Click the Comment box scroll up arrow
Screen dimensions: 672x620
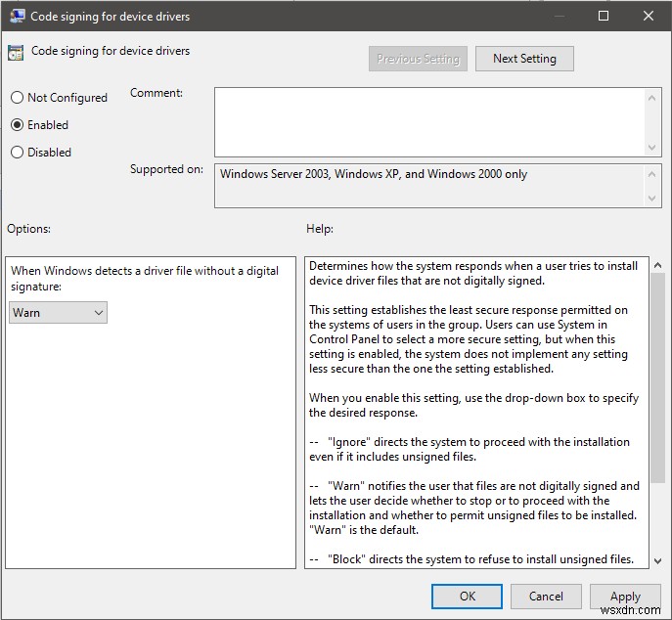click(651, 98)
